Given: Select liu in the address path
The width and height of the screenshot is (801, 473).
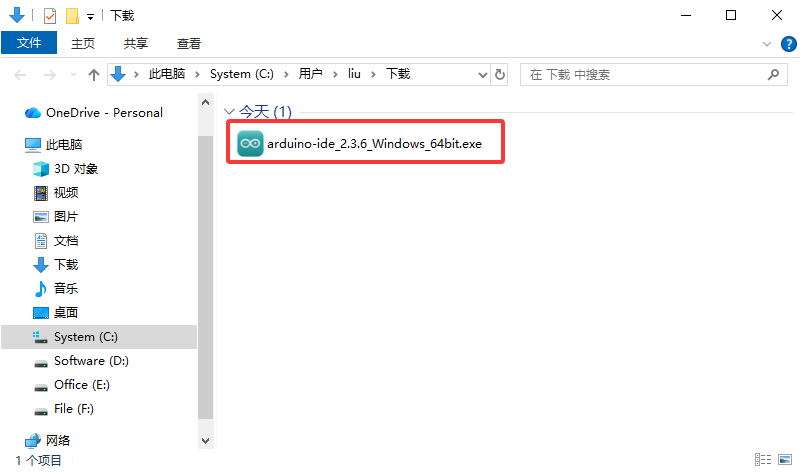Looking at the screenshot, I should (354, 74).
